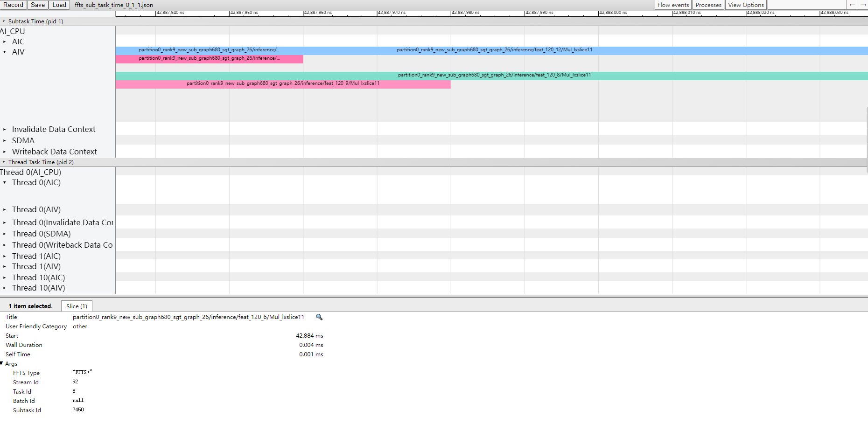Select first pink truncated inference slice
This screenshot has height=423, width=868.
(x=209, y=59)
